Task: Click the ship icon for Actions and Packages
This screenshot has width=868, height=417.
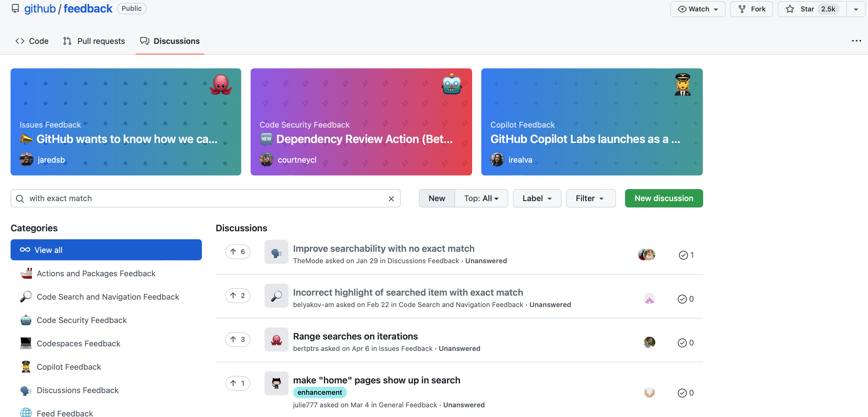Action: coord(26,273)
